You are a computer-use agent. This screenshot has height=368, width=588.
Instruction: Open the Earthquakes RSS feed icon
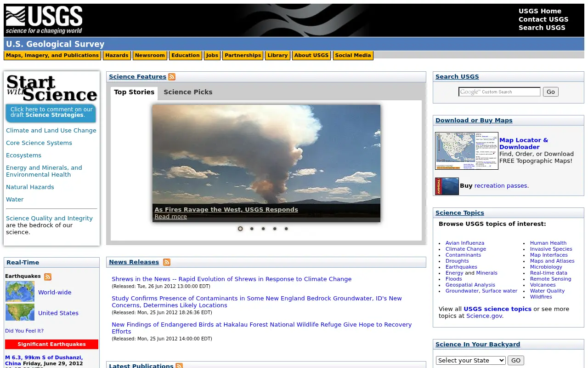point(48,276)
